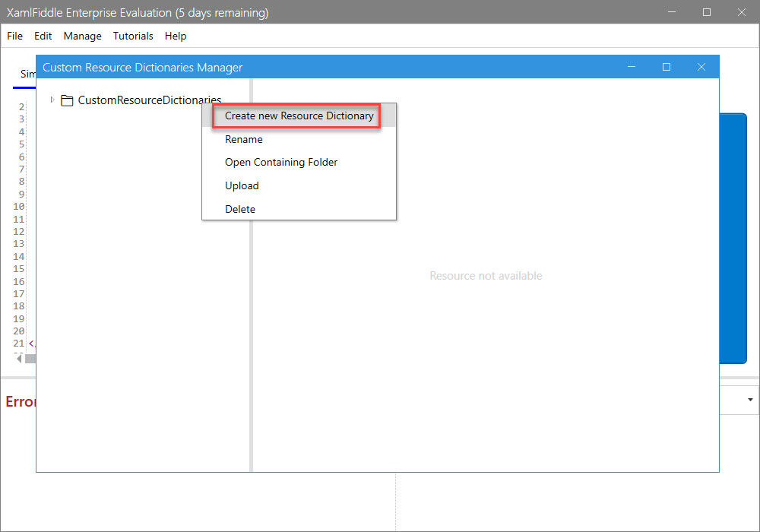This screenshot has height=532, width=760.
Task: Open the File menu
Action: tap(14, 36)
